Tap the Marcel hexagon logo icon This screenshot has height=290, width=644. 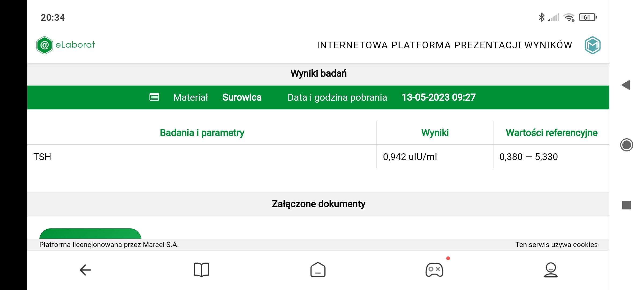592,45
